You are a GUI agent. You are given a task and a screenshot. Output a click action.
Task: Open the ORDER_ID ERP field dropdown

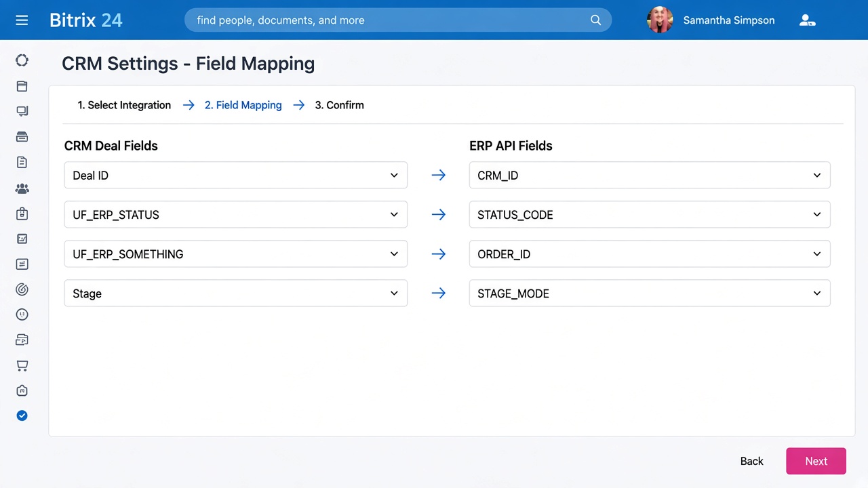click(x=650, y=254)
